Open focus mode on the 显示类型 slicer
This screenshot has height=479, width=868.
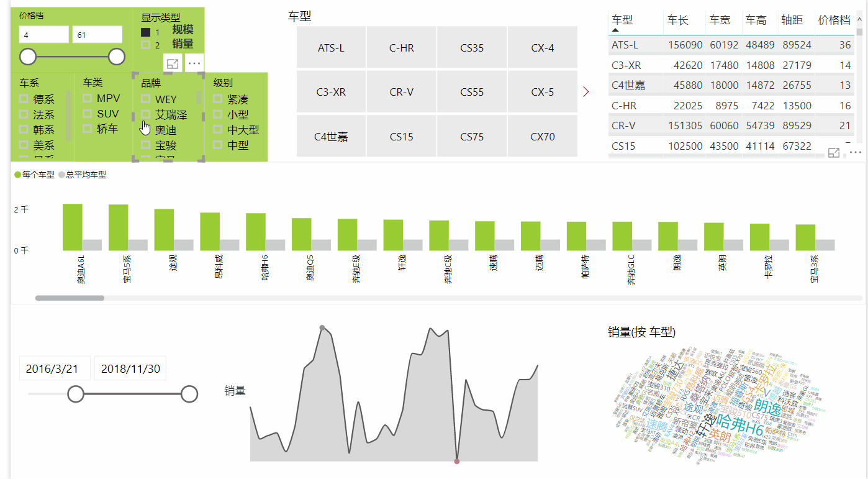[173, 63]
